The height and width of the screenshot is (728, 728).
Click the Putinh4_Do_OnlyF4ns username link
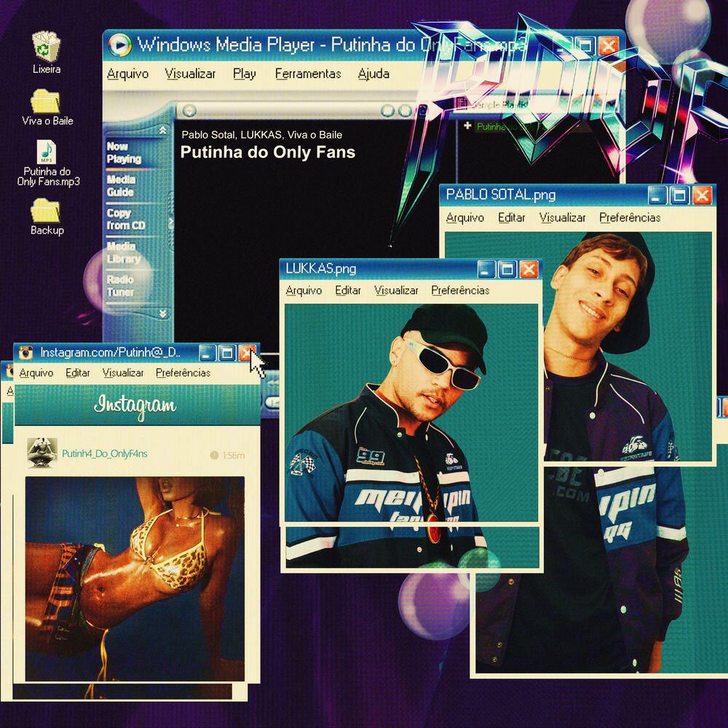click(104, 454)
